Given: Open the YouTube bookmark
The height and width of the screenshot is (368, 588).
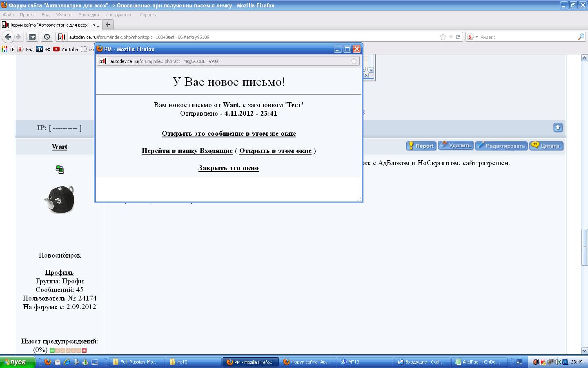Looking at the screenshot, I should (65, 49).
